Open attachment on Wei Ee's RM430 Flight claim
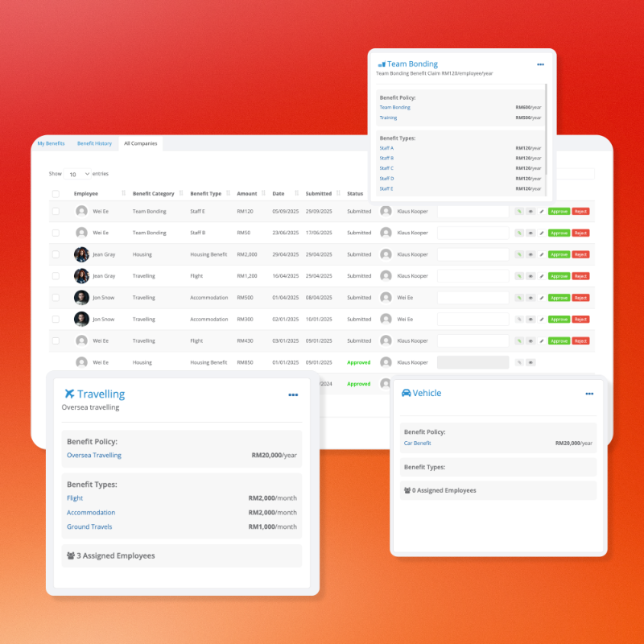This screenshot has width=644, height=644. coord(519,341)
